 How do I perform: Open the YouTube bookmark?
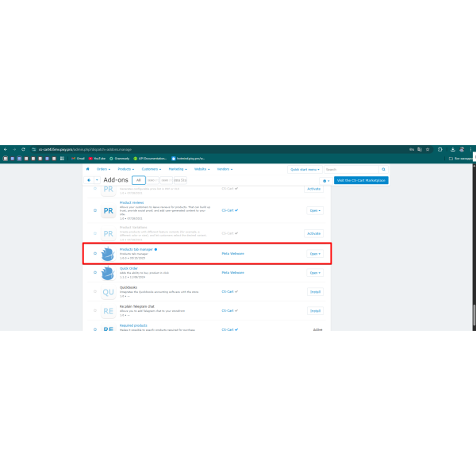[x=97, y=159]
